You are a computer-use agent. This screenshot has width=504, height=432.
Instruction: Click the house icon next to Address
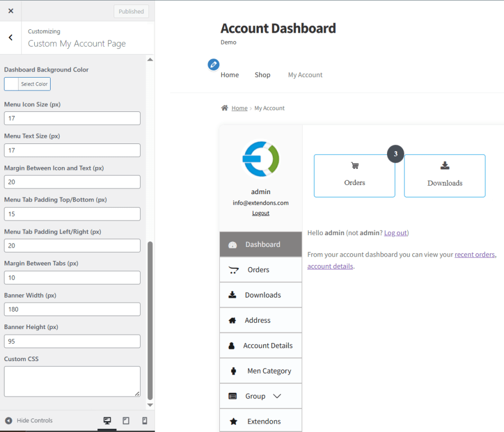[x=233, y=320]
